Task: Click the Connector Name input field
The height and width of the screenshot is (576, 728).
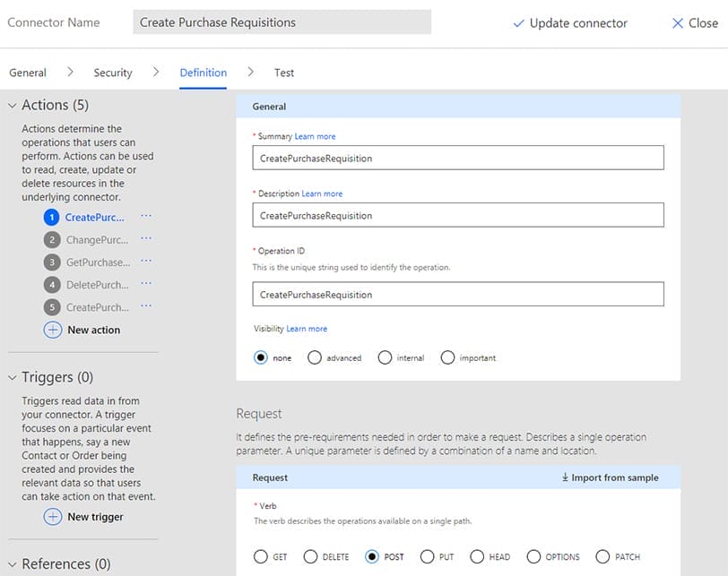Action: point(282,22)
